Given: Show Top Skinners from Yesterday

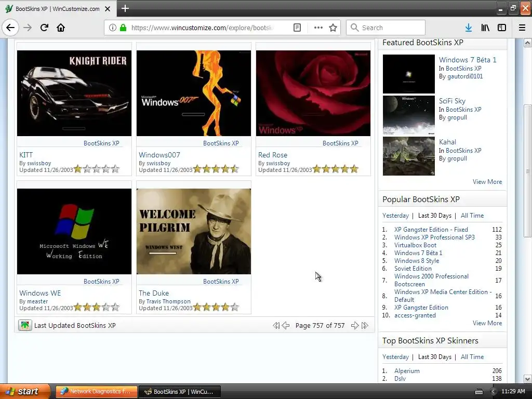Looking at the screenshot, I should point(395,356).
